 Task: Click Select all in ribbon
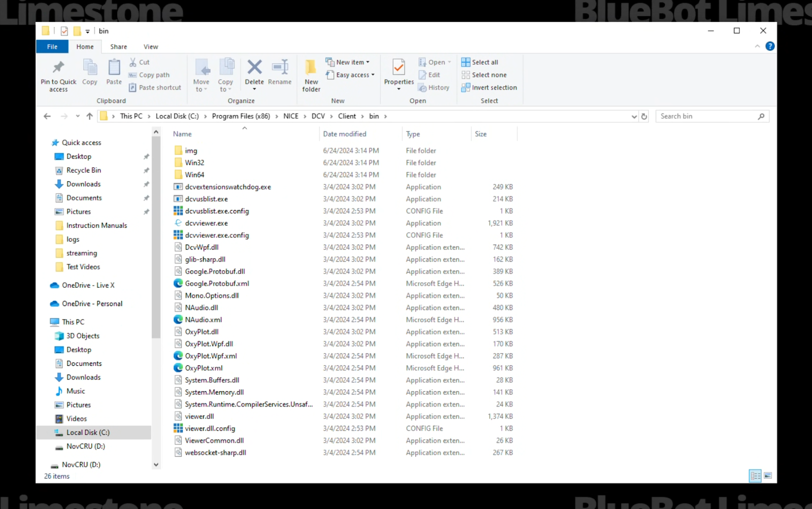[x=480, y=62]
